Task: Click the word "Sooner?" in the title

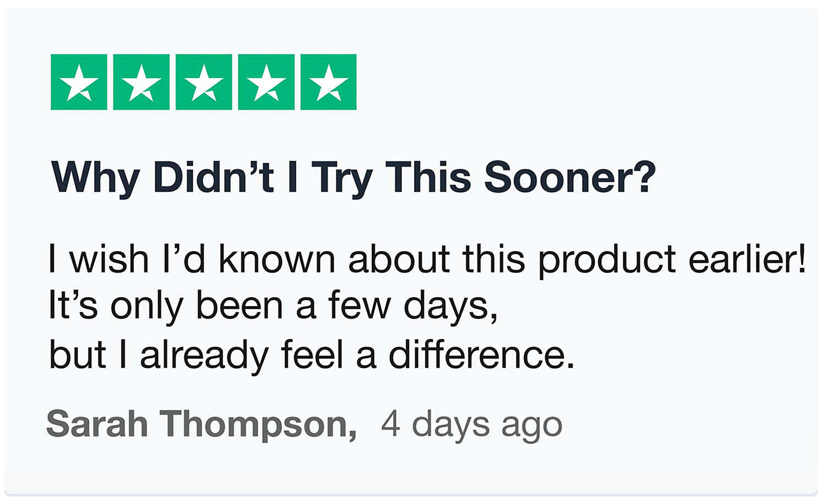Action: pyautogui.click(x=570, y=178)
